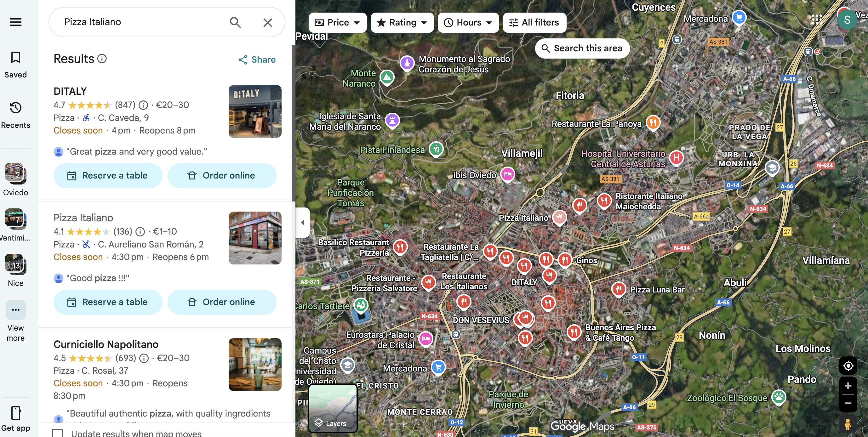Click the search magnifier icon

coord(235,22)
